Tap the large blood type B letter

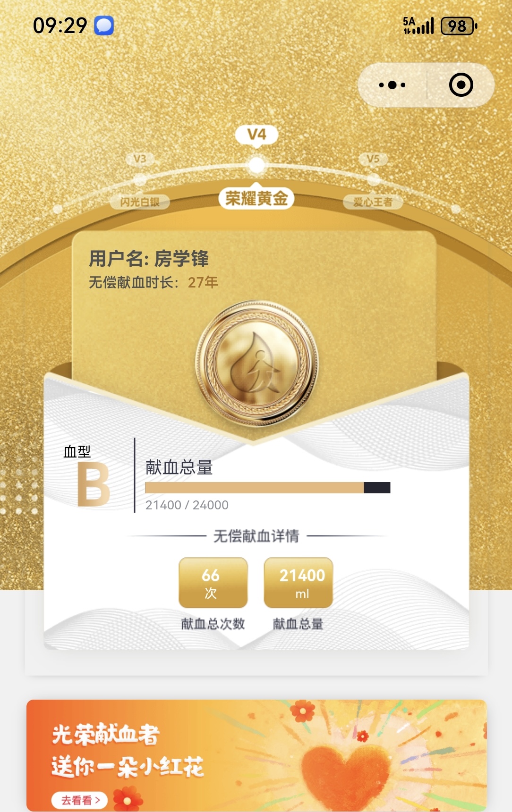[x=94, y=484]
